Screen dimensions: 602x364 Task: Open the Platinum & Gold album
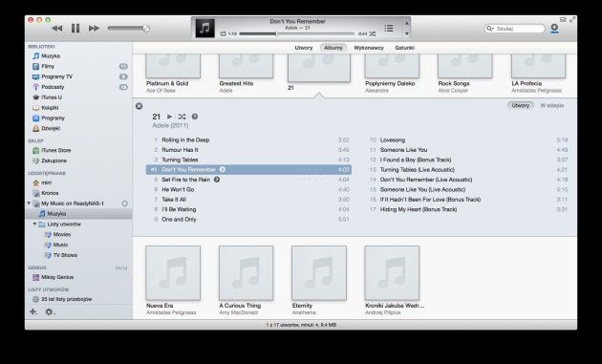(173, 66)
